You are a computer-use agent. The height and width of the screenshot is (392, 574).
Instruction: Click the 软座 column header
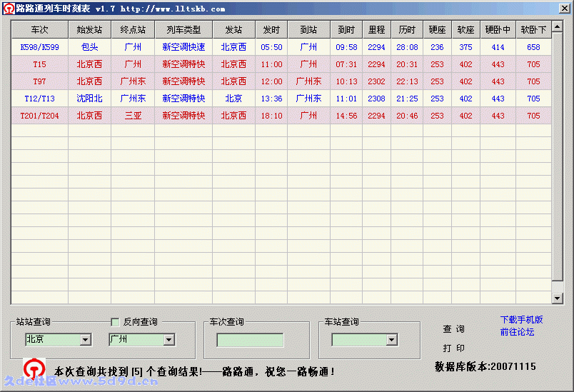pos(465,30)
